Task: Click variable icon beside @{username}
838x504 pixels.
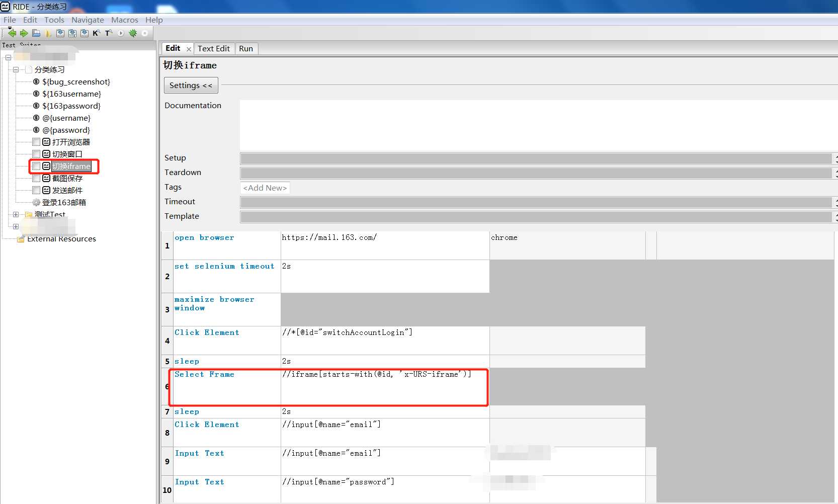Action: click(36, 118)
